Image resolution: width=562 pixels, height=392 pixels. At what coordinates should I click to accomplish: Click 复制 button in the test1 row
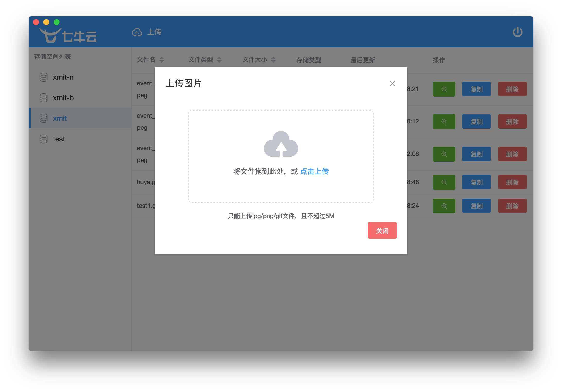click(x=476, y=206)
